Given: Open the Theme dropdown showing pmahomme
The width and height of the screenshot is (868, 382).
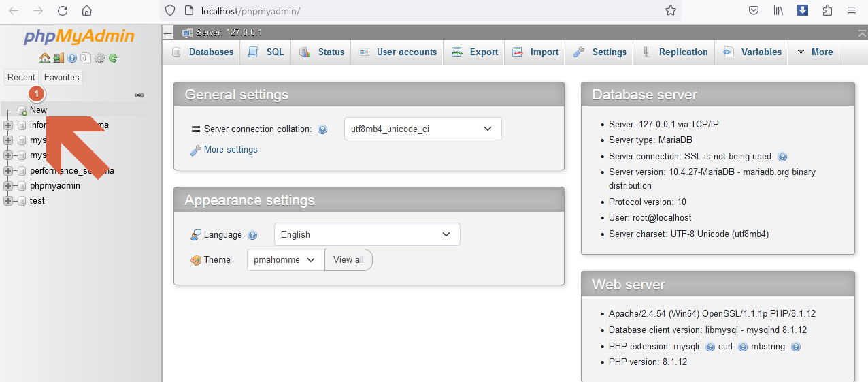Looking at the screenshot, I should pyautogui.click(x=286, y=259).
